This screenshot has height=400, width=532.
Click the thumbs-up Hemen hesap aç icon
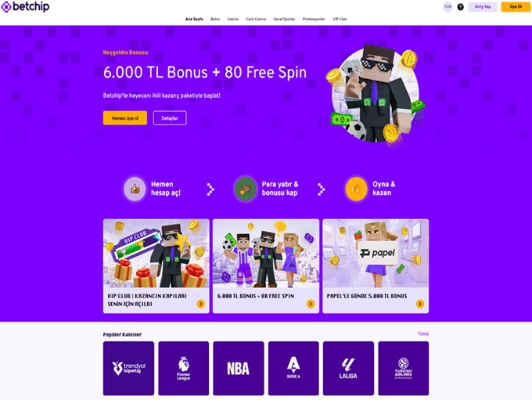pyautogui.click(x=135, y=189)
